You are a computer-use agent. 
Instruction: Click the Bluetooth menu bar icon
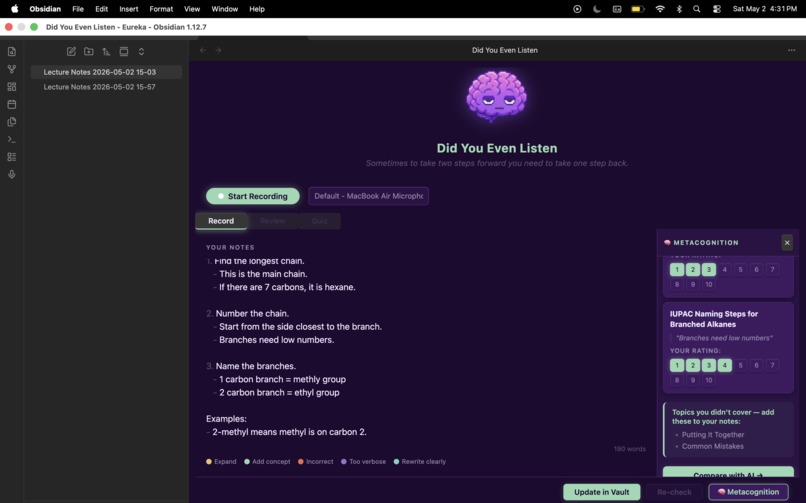[679, 9]
